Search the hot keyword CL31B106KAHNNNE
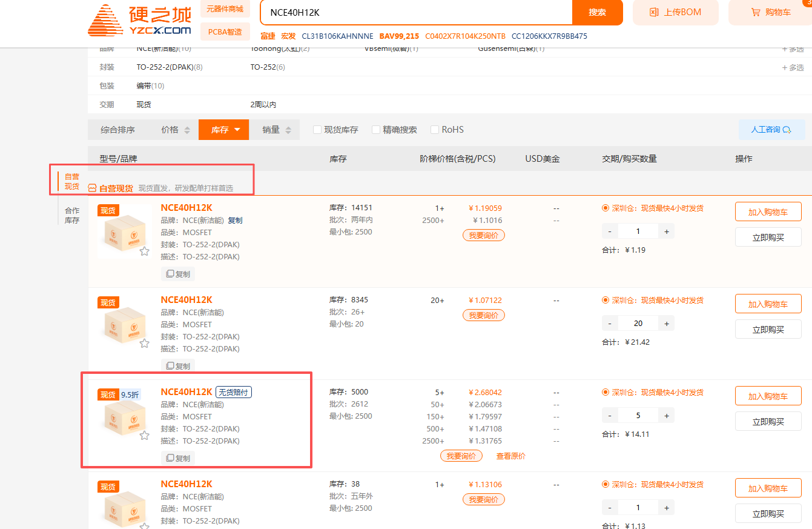Viewport: 812px width, 529px height. pos(337,36)
